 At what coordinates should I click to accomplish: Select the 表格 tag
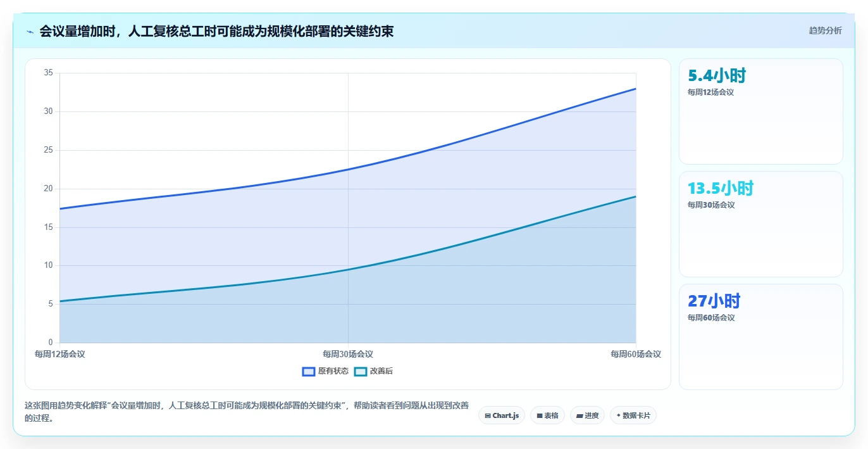tap(547, 415)
